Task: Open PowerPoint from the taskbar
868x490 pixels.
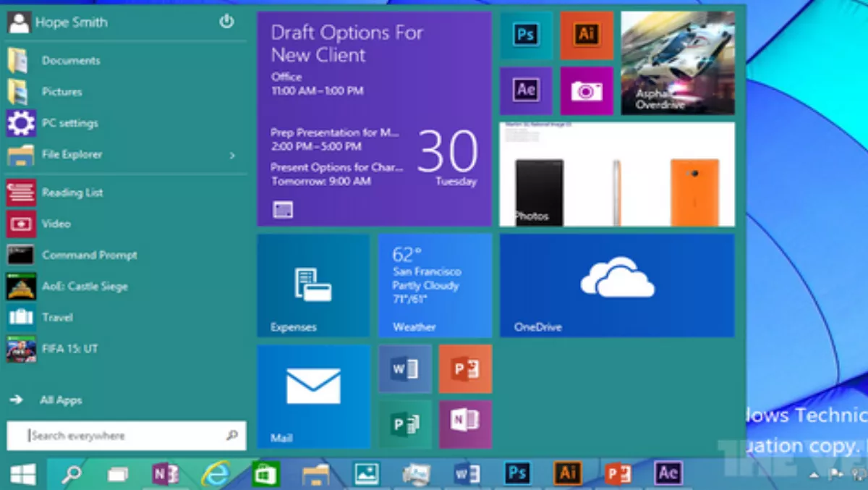Action: [x=618, y=474]
